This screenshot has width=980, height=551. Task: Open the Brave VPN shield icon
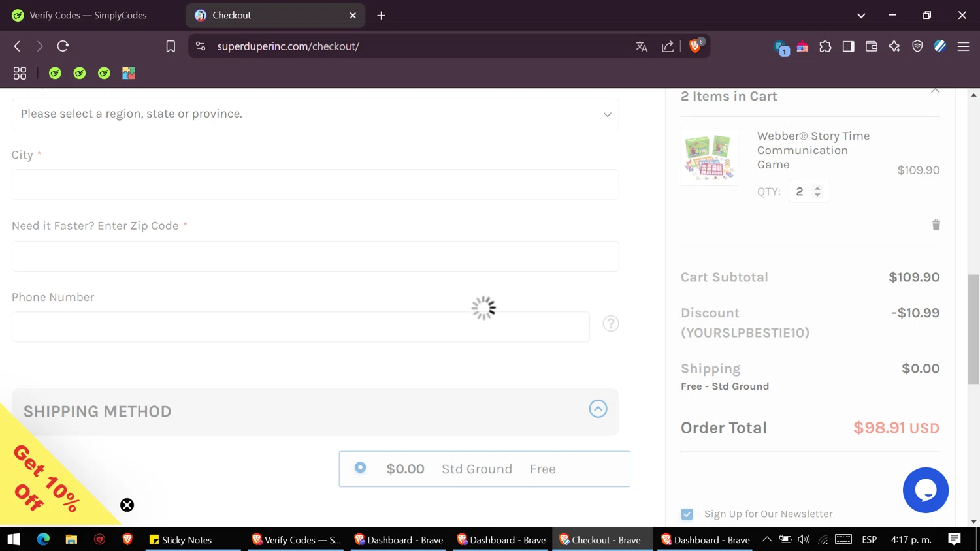tap(917, 46)
